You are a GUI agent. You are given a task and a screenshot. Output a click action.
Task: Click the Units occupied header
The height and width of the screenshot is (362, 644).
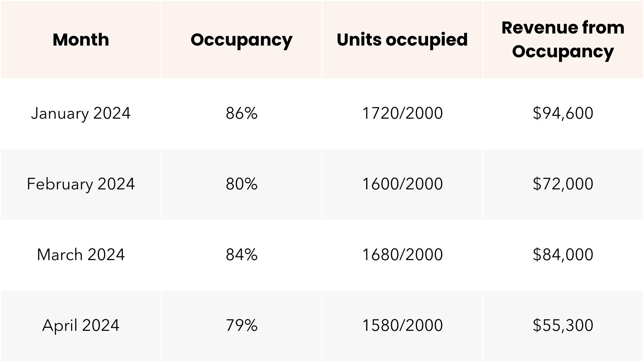coord(402,40)
